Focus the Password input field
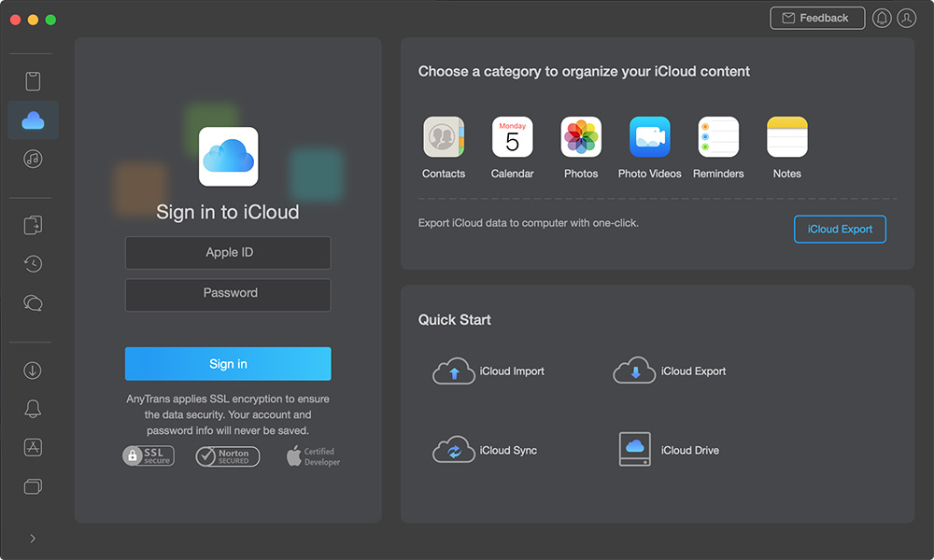 pos(228,295)
